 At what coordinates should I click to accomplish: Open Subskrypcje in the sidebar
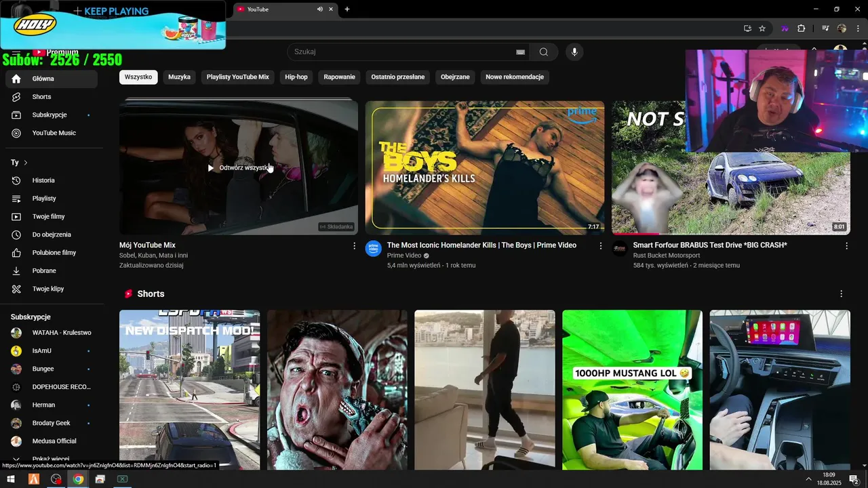tap(52, 115)
